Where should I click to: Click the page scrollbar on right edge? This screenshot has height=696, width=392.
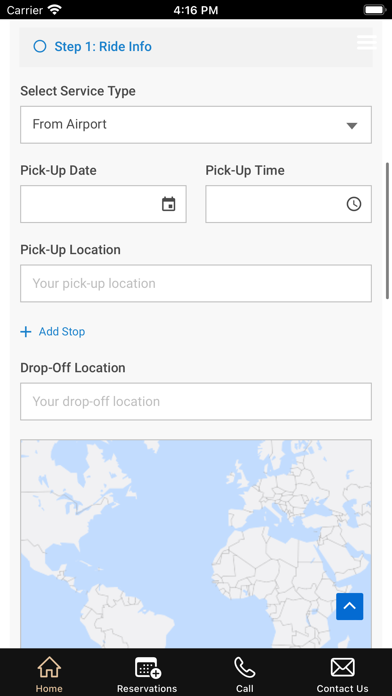pos(388,231)
